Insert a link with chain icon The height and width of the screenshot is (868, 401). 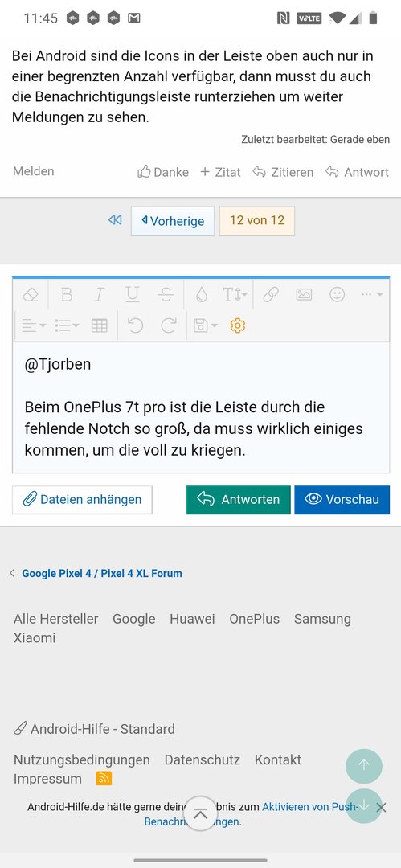[271, 295]
